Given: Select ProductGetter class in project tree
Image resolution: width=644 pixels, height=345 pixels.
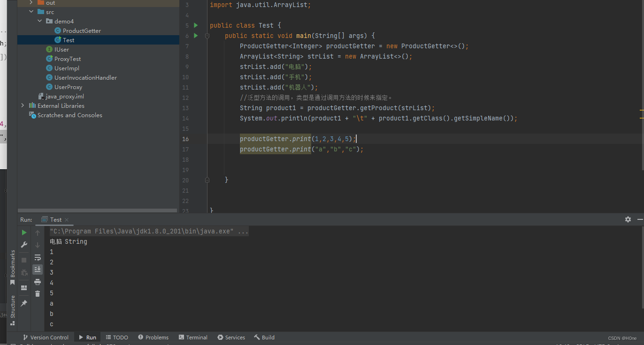Looking at the screenshot, I should pyautogui.click(x=82, y=30).
